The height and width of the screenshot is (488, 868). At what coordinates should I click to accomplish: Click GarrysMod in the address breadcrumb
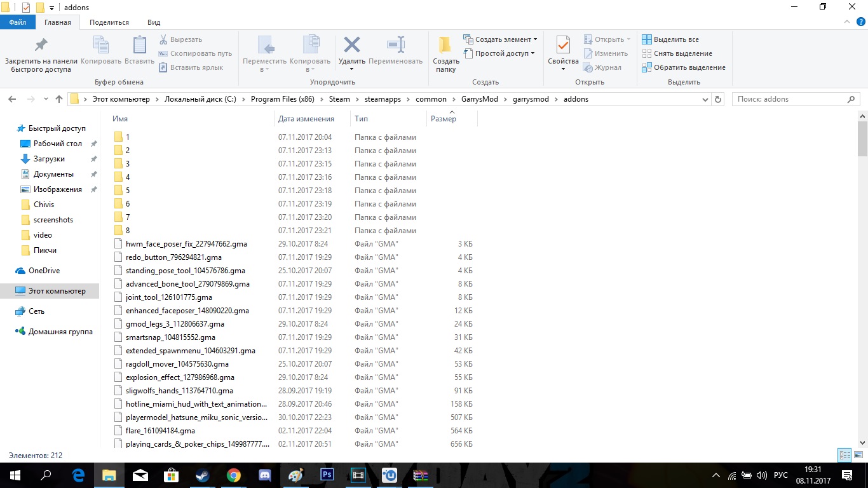(481, 99)
